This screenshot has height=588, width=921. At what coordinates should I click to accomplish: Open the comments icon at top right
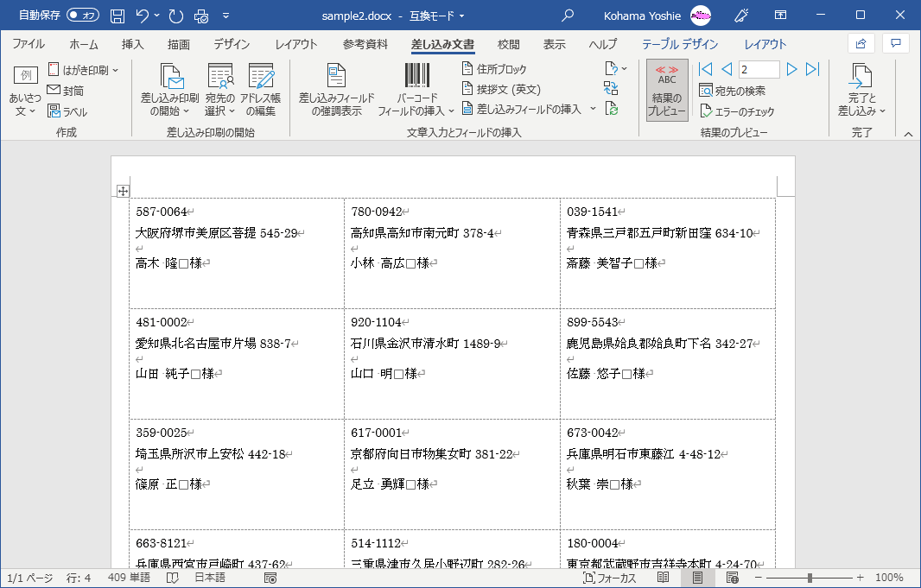tap(896, 43)
